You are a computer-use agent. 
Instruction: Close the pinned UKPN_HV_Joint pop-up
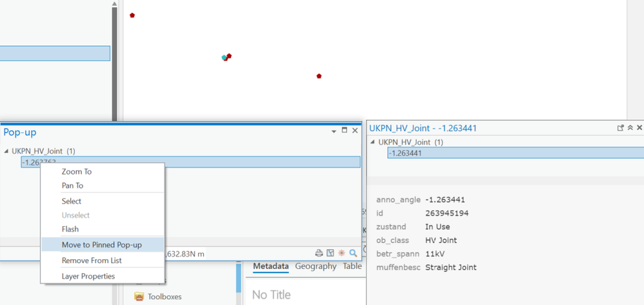[639, 128]
